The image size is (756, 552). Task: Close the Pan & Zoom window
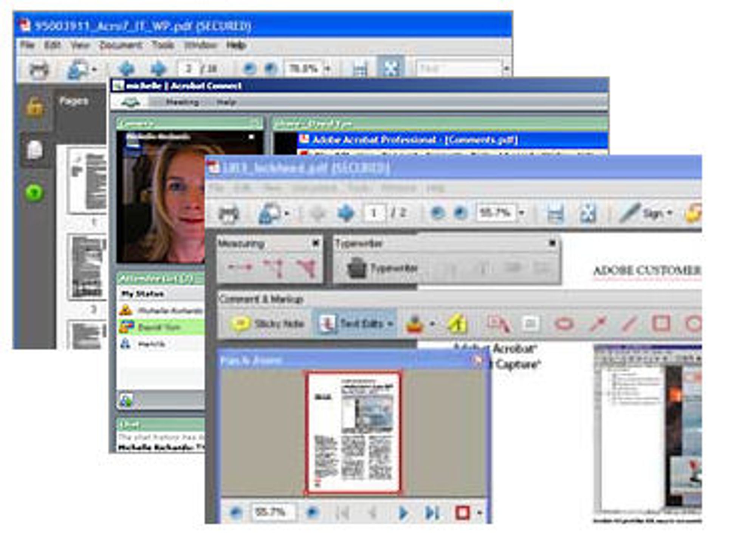pos(477,360)
